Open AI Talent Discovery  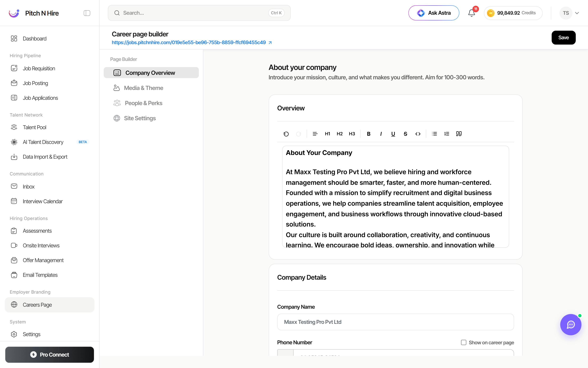coord(50,142)
